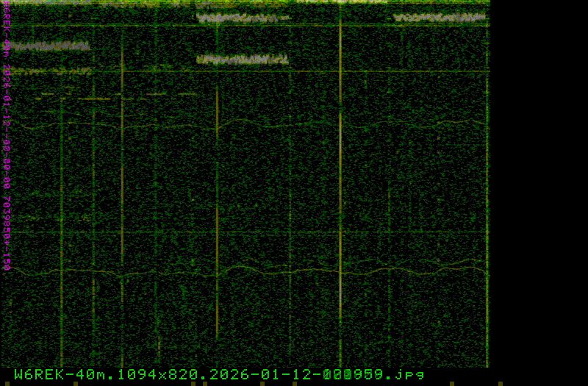Click the 2026-01-12 date in the bottom filename
The width and height of the screenshot is (588, 386).
pos(251,374)
